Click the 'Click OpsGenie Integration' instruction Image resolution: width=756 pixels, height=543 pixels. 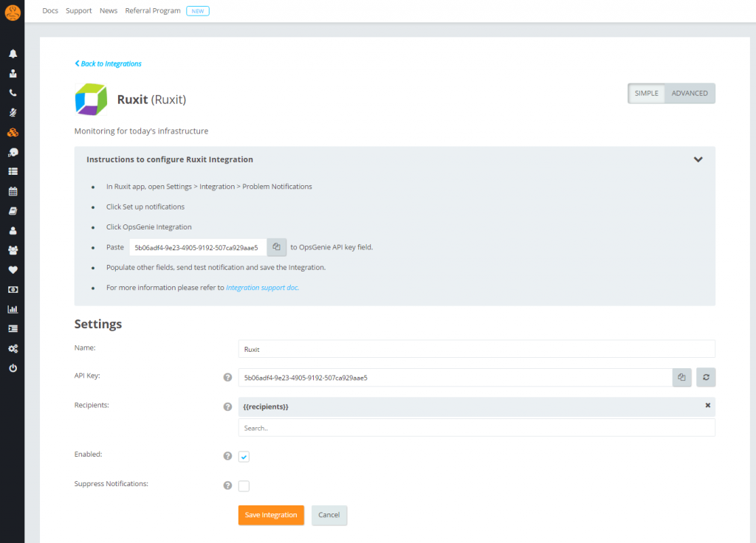(149, 227)
